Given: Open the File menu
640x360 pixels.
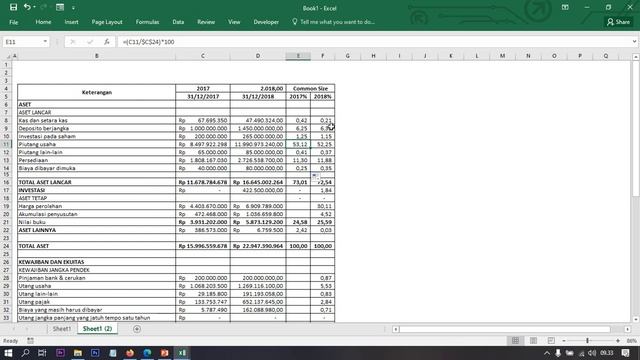Looking at the screenshot, I should (x=13, y=22).
